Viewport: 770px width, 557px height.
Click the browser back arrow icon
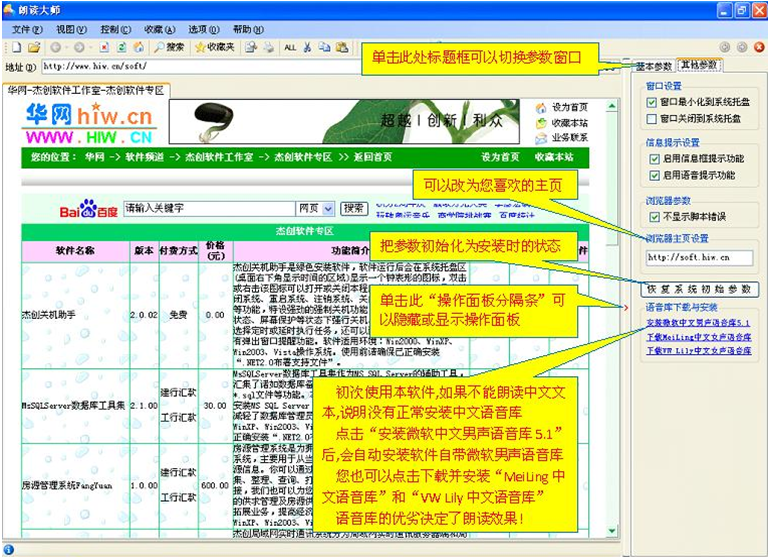55,47
